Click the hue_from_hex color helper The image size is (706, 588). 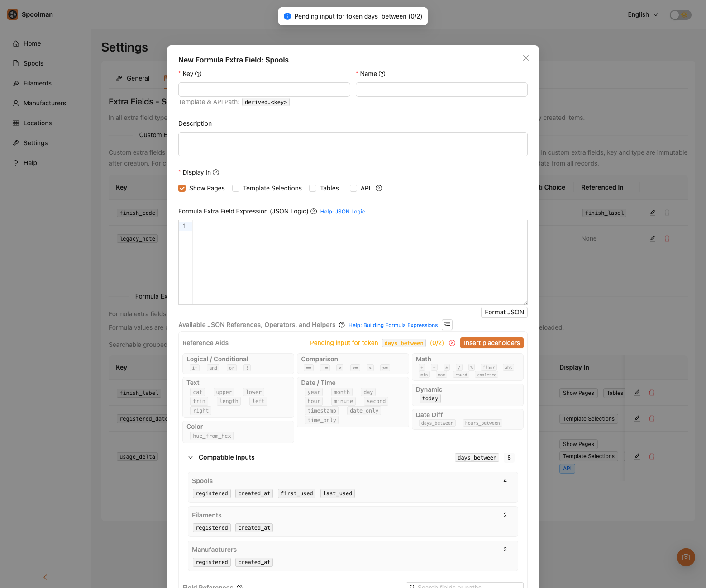click(212, 436)
